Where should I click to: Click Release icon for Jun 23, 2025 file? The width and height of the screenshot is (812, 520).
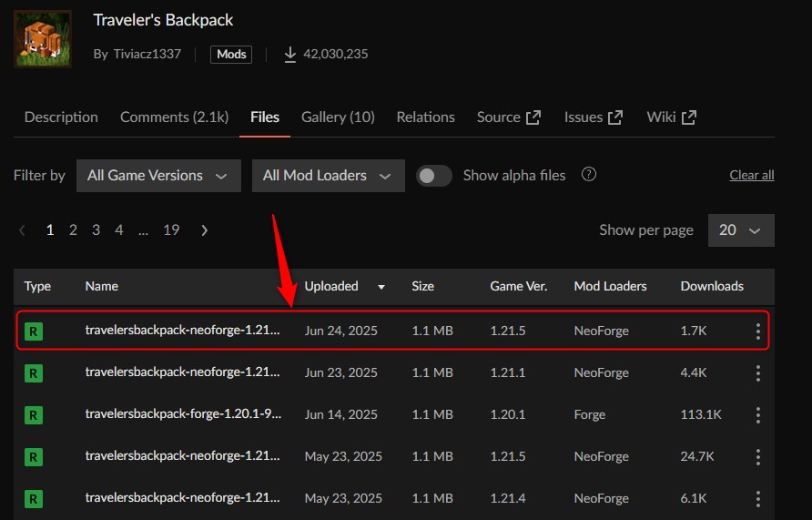(x=34, y=372)
